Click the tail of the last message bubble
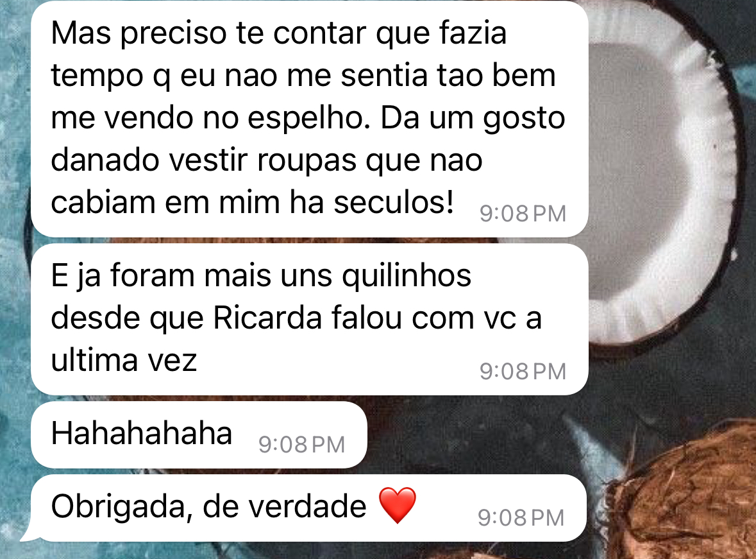The height and width of the screenshot is (559, 756). 29,535
